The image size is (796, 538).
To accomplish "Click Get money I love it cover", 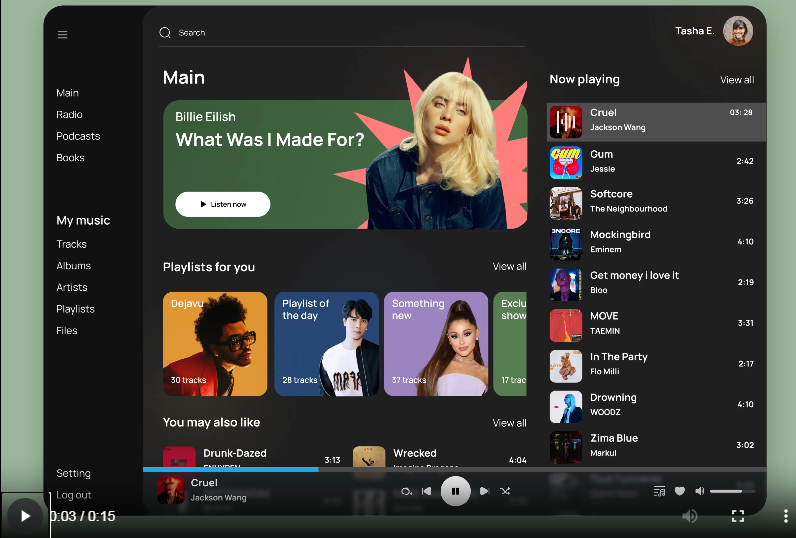I will click(x=566, y=285).
